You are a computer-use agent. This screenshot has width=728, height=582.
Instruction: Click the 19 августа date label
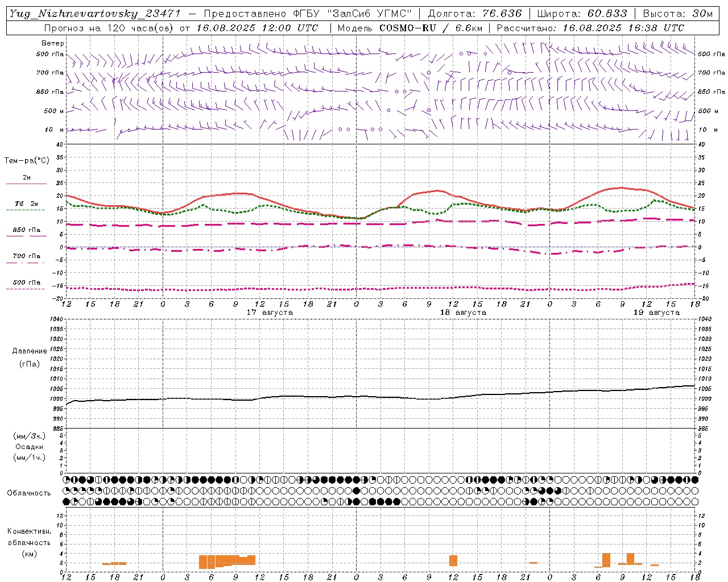[656, 313]
